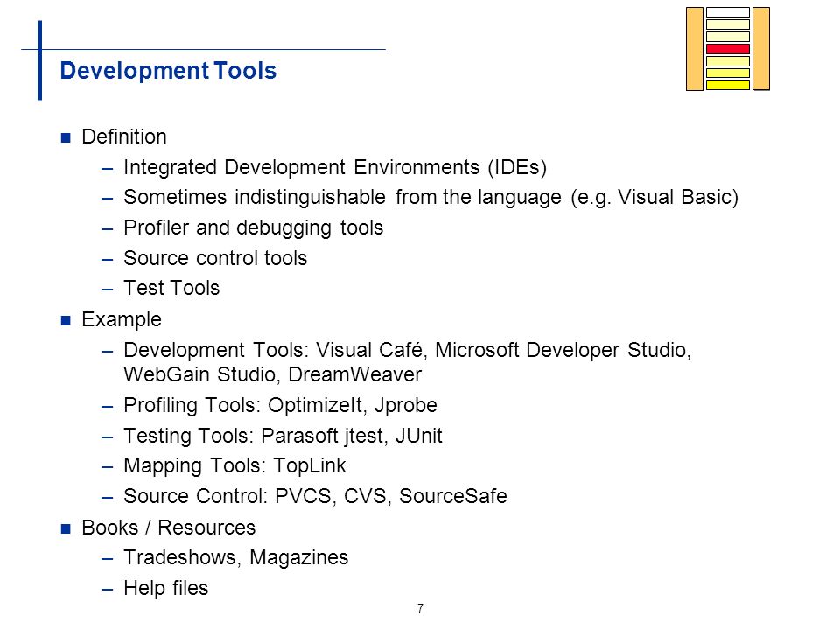Click the line mentioning Visual Basic
This screenshot has width=840, height=630.
pos(431,197)
